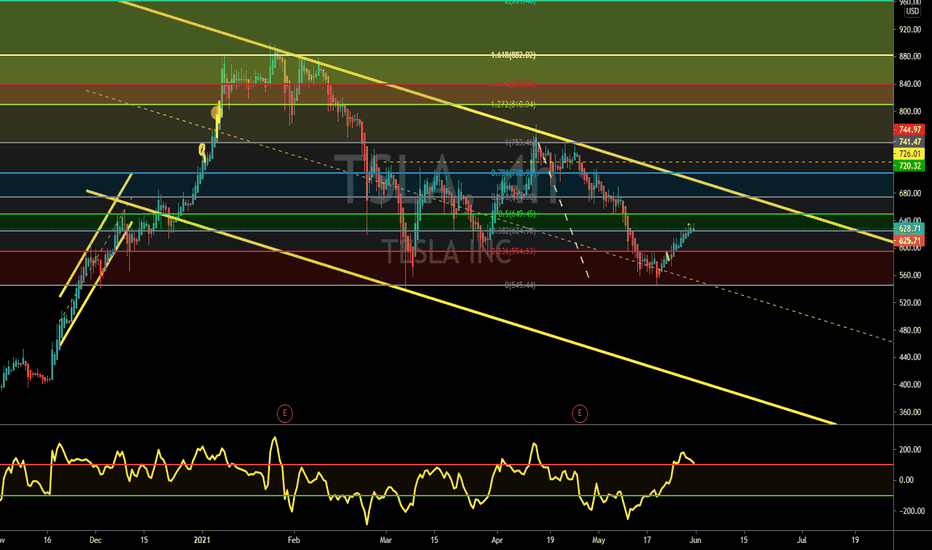The width and height of the screenshot is (932, 550).
Task: Click the Dec label on the time axis
Action: (95, 540)
